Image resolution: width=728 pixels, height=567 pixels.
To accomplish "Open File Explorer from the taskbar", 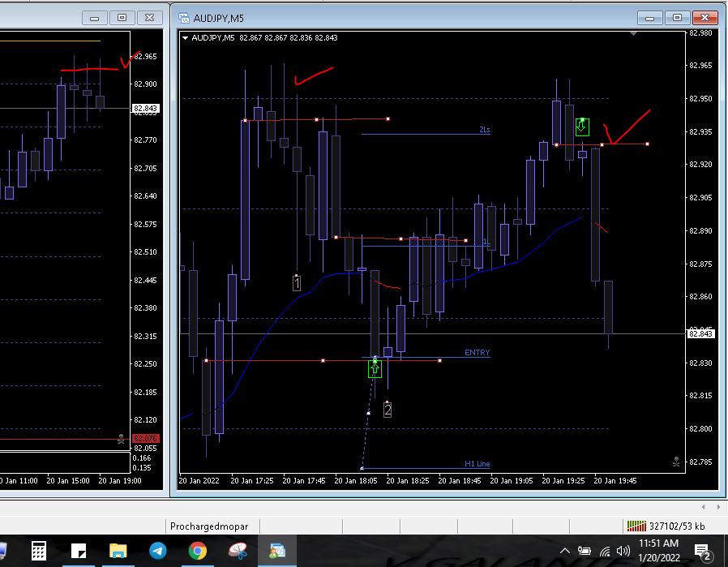I will (118, 552).
